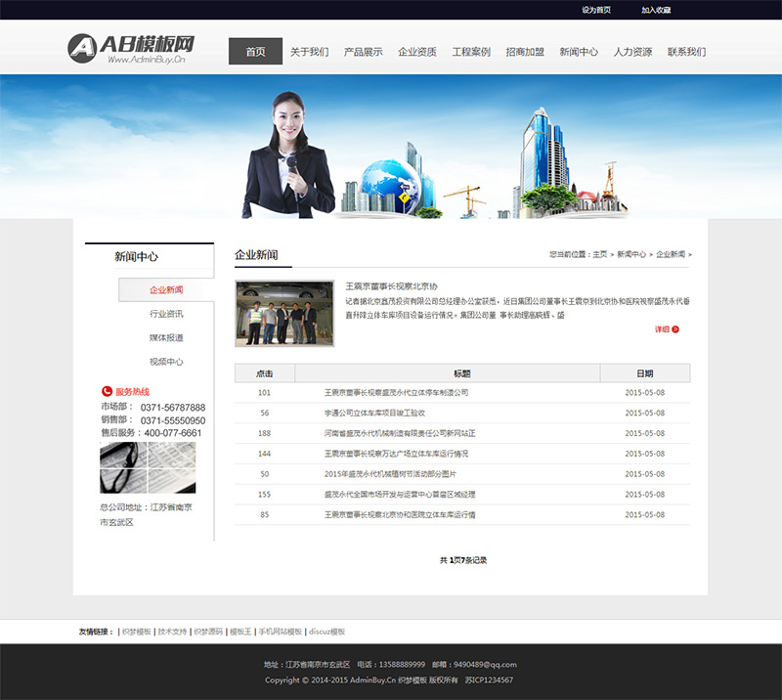Viewport: 782px width, 700px height.
Task: Select 企业新闻 in the sidebar
Action: coord(166,290)
